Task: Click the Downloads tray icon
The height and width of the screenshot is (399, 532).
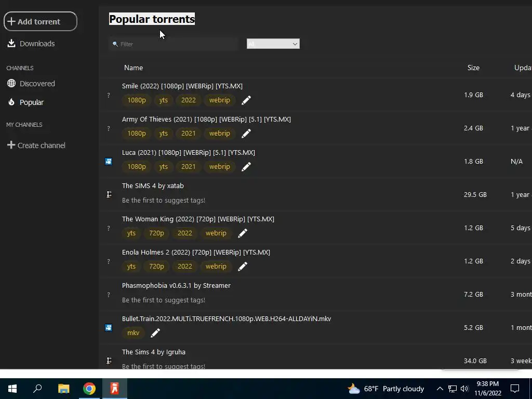Action: (x=11, y=43)
